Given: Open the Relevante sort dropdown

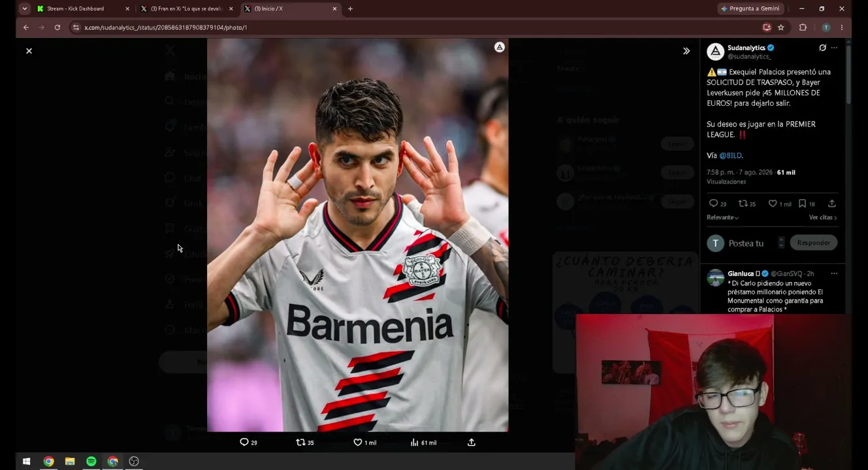Looking at the screenshot, I should pos(722,217).
